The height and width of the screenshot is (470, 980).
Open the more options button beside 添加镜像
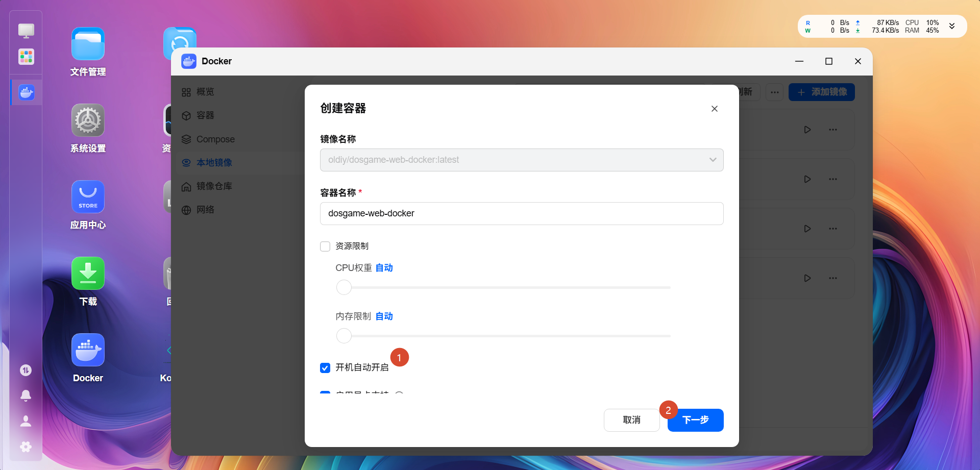775,92
